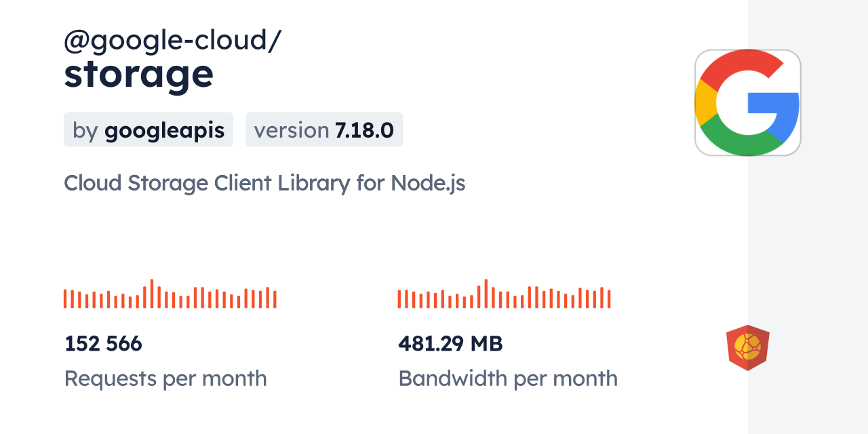Select the "version 7.18.0" badge
This screenshot has height=434, width=868.
(x=323, y=130)
